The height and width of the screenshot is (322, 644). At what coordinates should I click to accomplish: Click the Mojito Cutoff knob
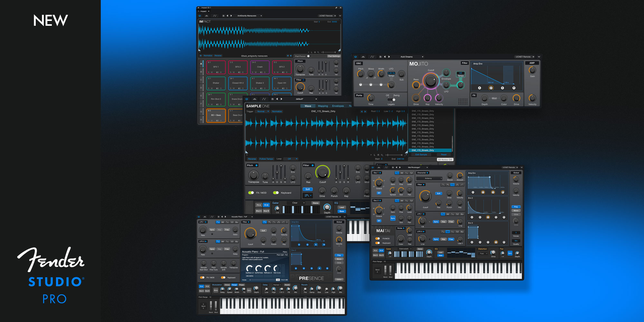click(x=431, y=81)
